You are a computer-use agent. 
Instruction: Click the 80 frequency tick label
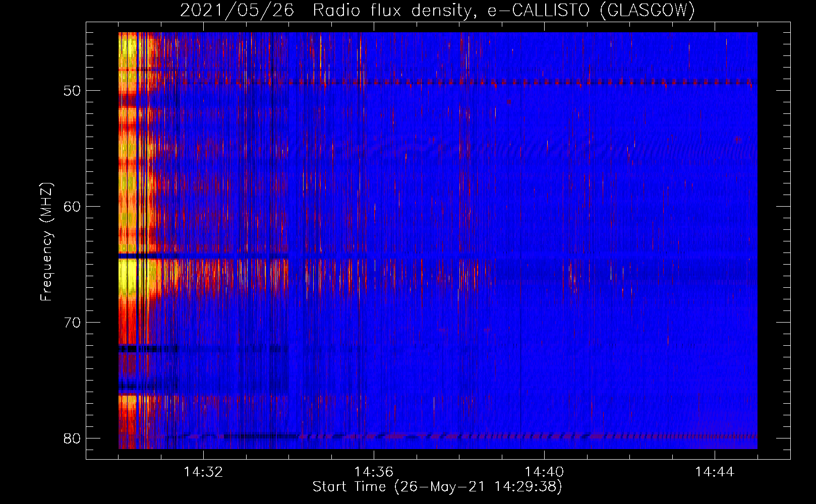click(72, 438)
